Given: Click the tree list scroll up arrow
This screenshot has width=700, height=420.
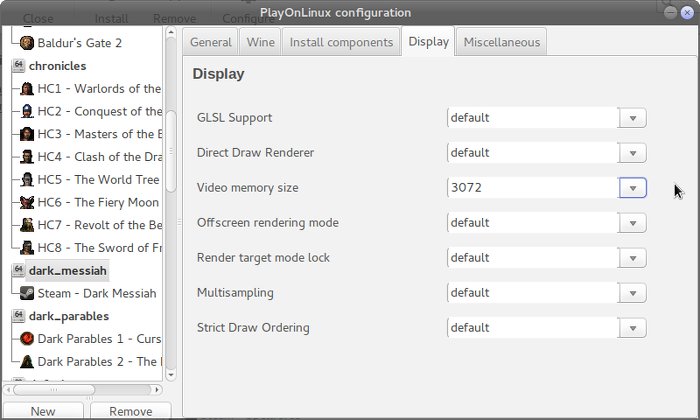Looking at the screenshot, I should click(x=171, y=32).
